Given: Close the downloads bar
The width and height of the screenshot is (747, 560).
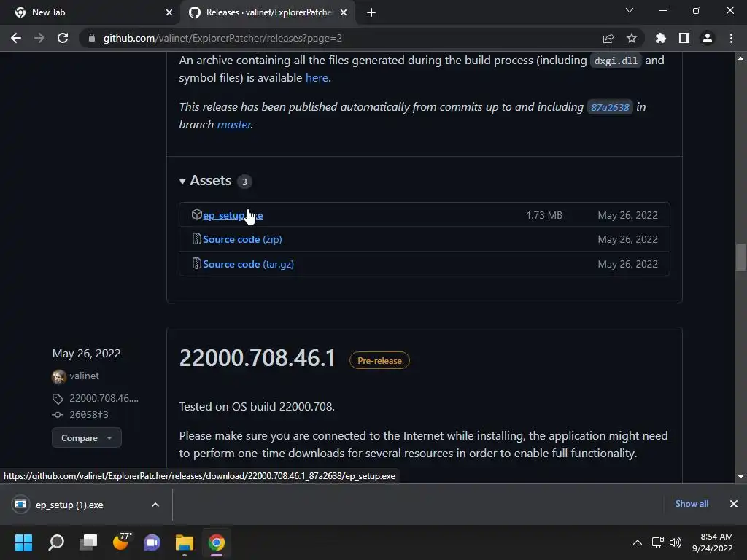Looking at the screenshot, I should click(734, 504).
